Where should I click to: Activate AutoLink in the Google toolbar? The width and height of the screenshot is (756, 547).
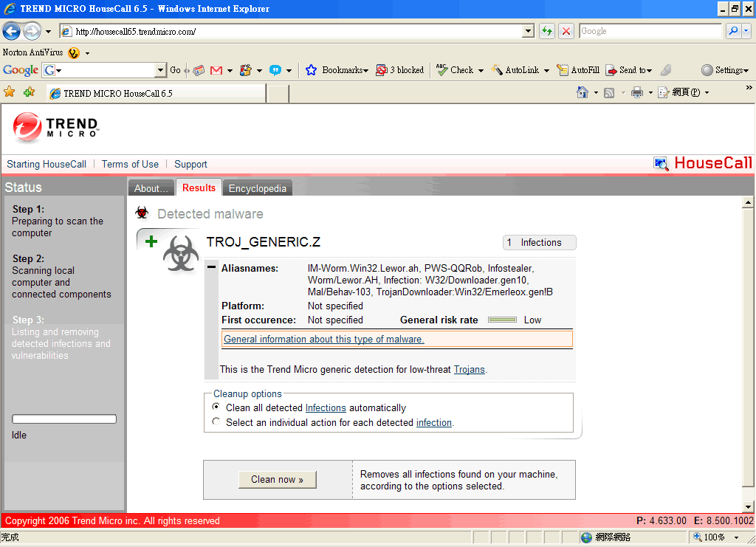(515, 70)
